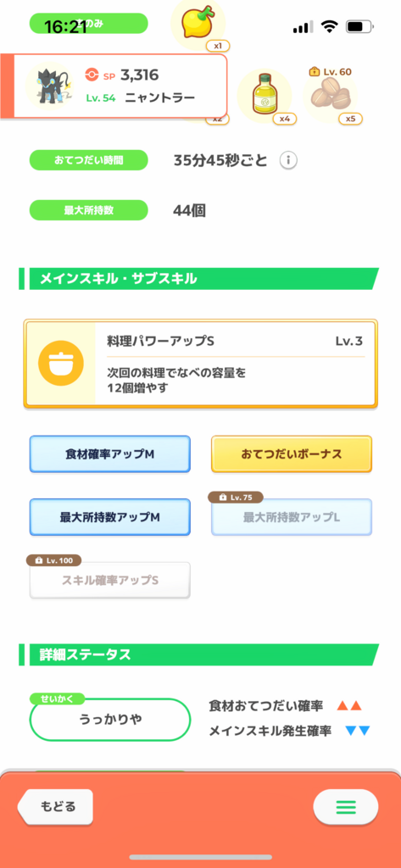401x868 pixels.
Task: Tap the info icon beside 35分45秒ごと
Action: click(x=288, y=161)
